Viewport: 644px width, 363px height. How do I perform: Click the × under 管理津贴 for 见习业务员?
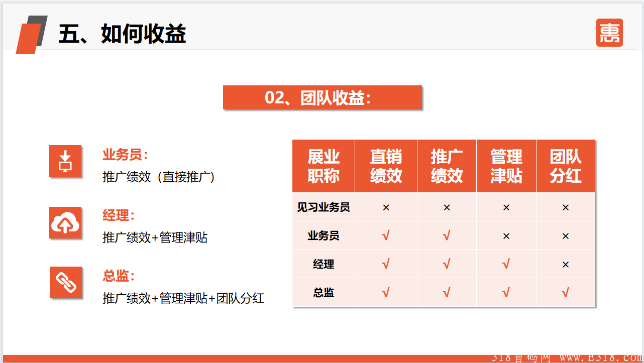(x=506, y=207)
